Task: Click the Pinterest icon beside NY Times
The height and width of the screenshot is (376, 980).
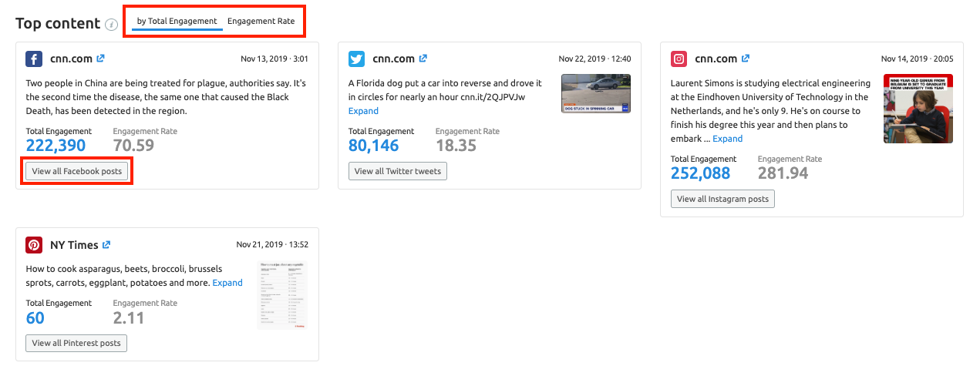Action: 34,245
